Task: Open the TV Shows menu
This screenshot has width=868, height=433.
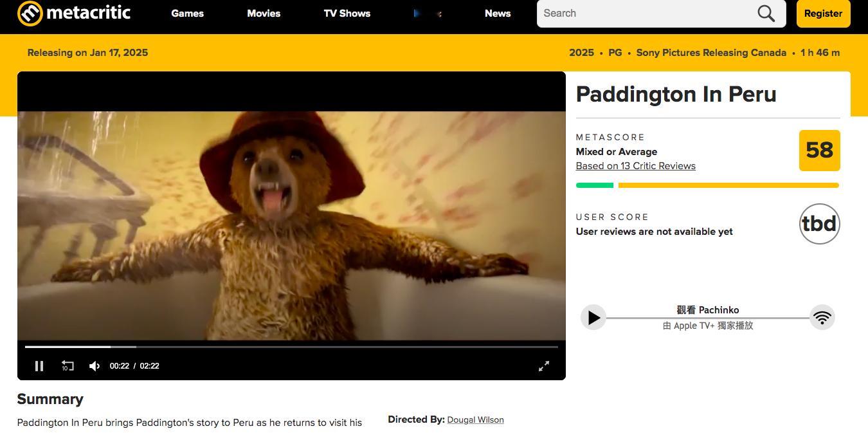Action: click(347, 14)
